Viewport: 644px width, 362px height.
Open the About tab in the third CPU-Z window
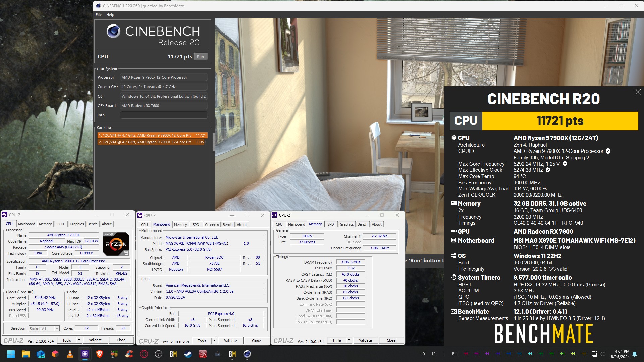376,224
